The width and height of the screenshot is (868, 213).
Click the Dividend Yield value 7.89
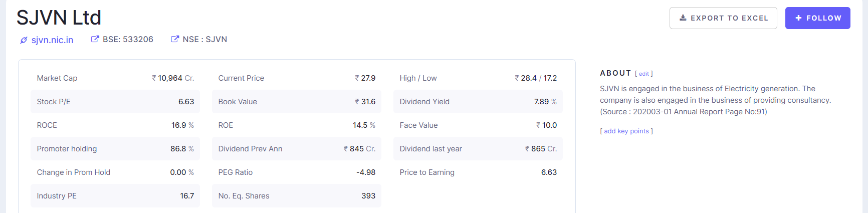tap(541, 102)
